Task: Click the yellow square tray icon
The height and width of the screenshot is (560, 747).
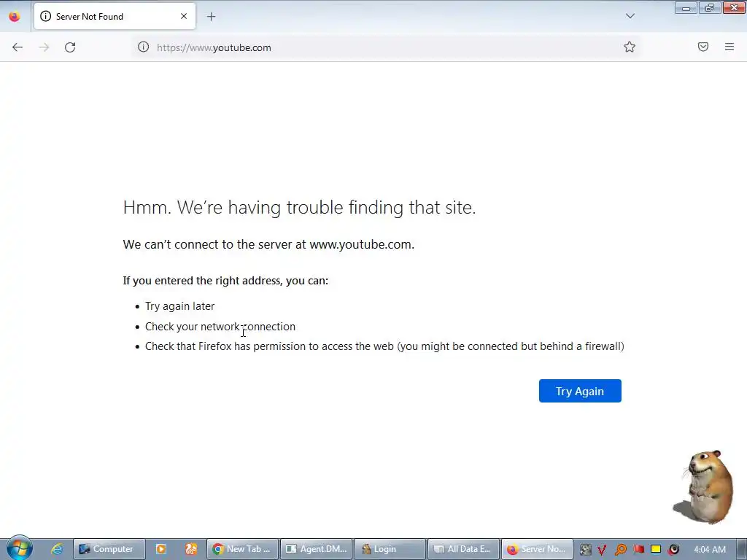Action: pyautogui.click(x=656, y=549)
